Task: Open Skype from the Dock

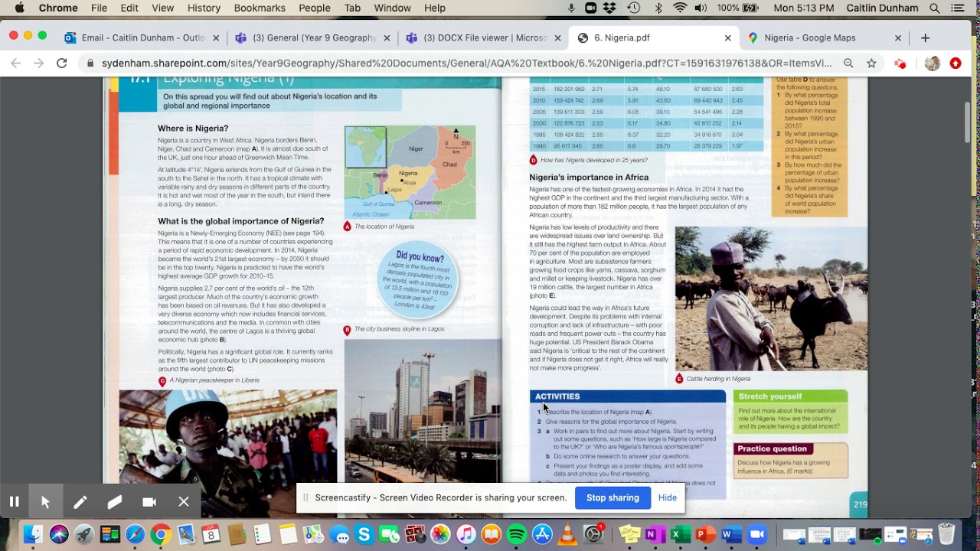Action: pyautogui.click(x=364, y=534)
